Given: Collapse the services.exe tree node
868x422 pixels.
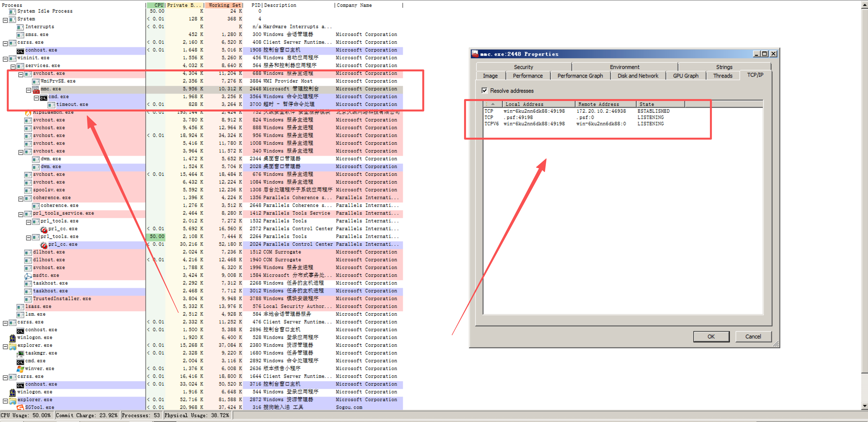Looking at the screenshot, I should point(13,67).
